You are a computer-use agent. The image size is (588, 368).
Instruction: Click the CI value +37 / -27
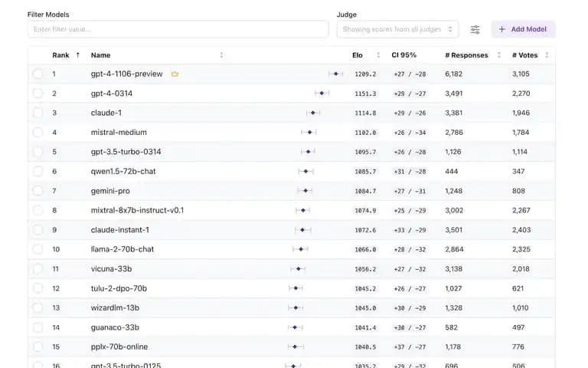[410, 347]
